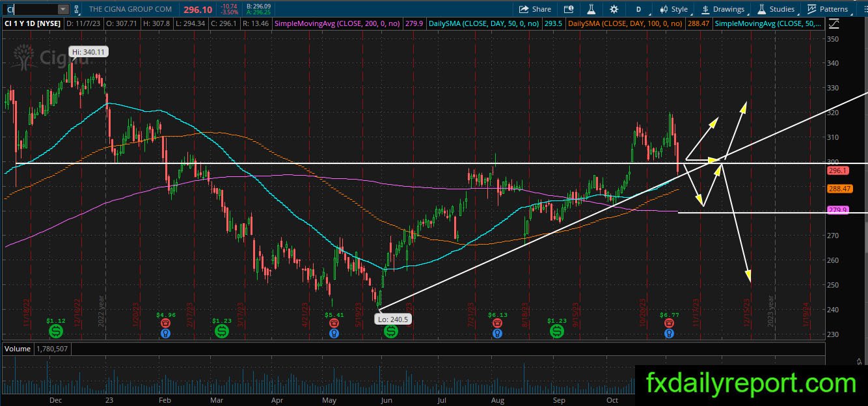The width and height of the screenshot is (868, 406).
Task: Click the symbol link clipboard icon
Action: [77, 9]
